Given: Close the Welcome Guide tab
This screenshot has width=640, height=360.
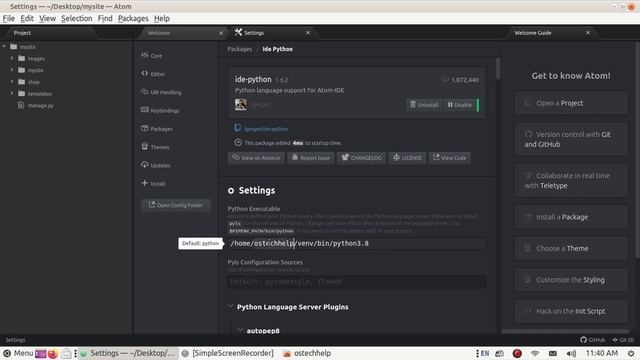Looking at the screenshot, I should 588,33.
